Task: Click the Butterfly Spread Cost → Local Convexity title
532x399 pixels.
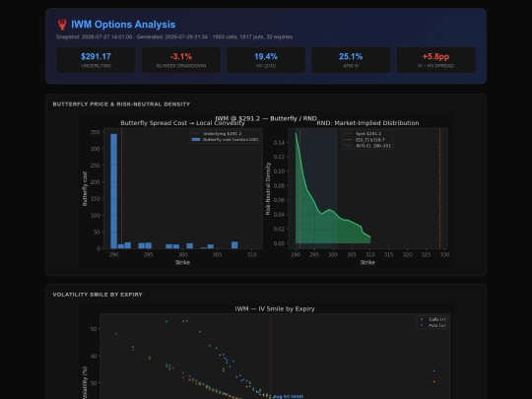Action: click(x=182, y=123)
